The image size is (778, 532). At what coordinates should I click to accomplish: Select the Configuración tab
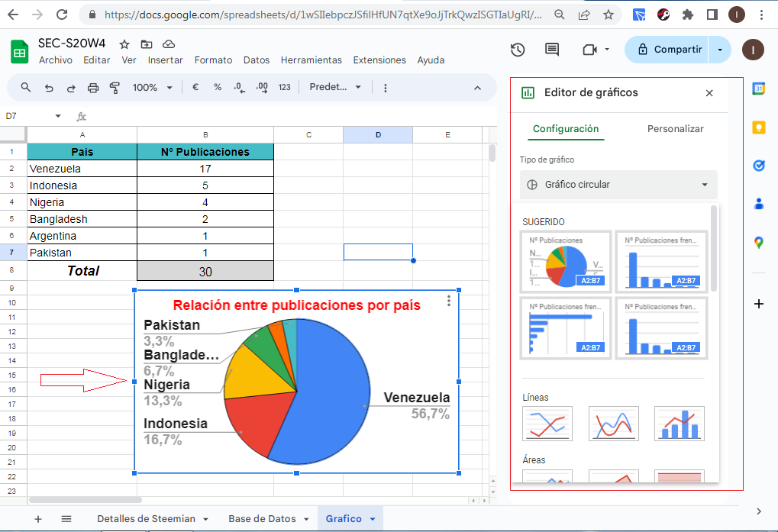click(x=566, y=129)
